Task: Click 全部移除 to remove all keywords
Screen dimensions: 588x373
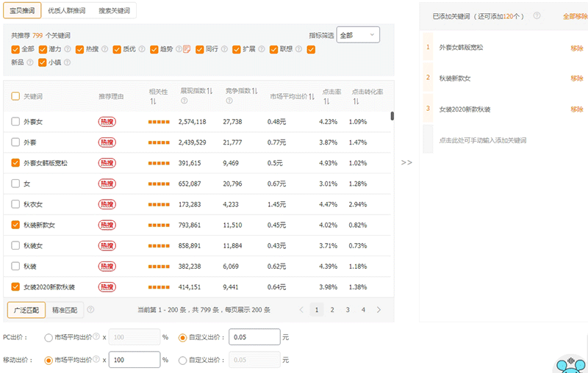Action: (x=575, y=15)
